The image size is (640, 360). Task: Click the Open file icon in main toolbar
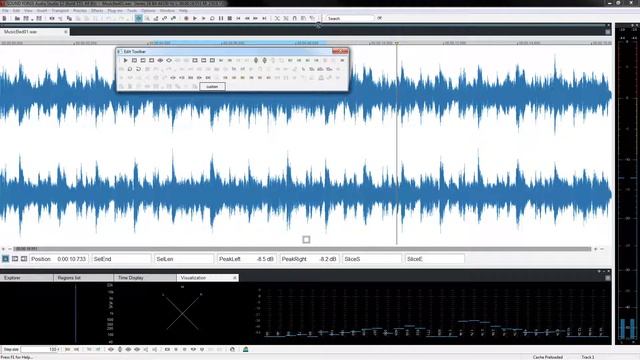(x=17, y=18)
